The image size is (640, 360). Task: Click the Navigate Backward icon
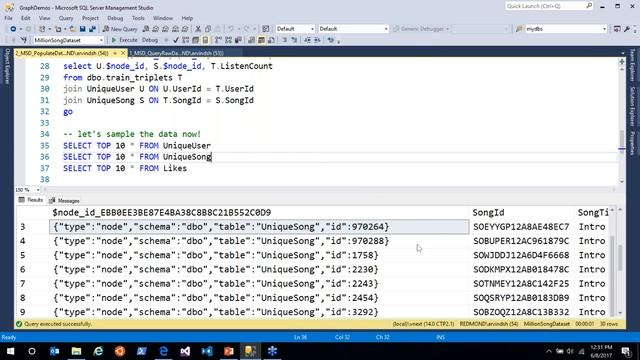[13, 29]
